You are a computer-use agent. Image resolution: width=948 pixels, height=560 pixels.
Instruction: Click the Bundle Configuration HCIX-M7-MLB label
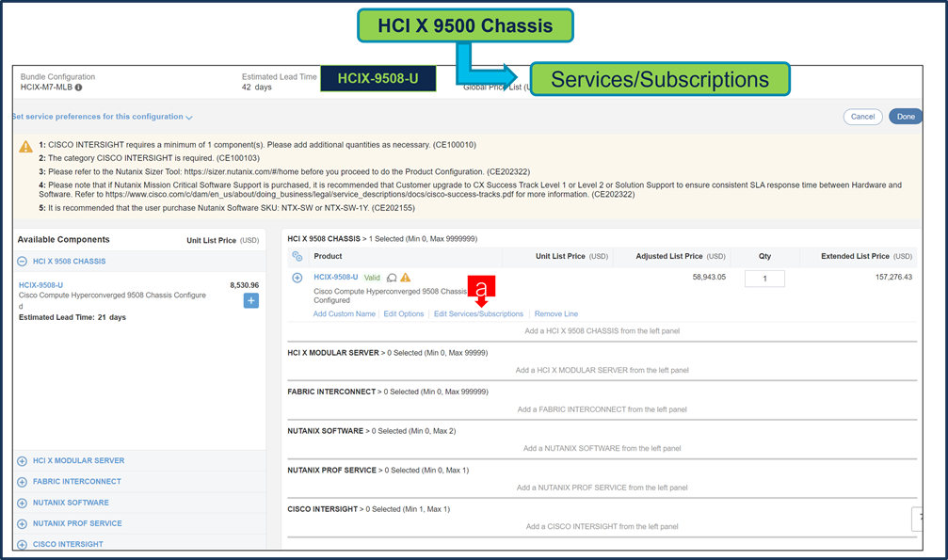tap(57, 82)
